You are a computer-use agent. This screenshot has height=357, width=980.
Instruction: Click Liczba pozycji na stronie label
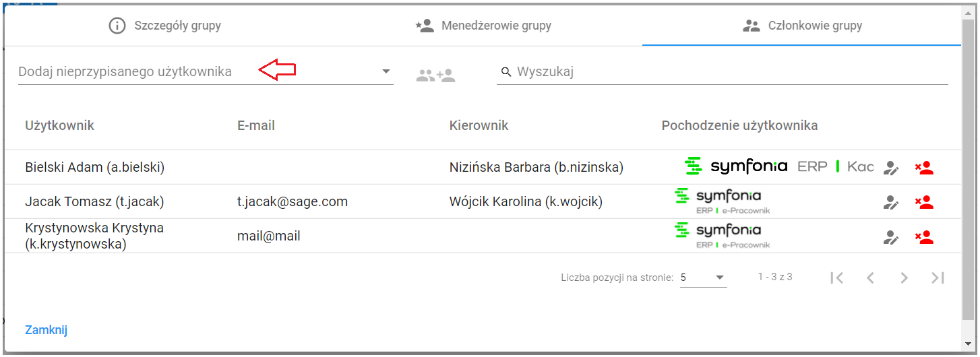pyautogui.click(x=617, y=278)
